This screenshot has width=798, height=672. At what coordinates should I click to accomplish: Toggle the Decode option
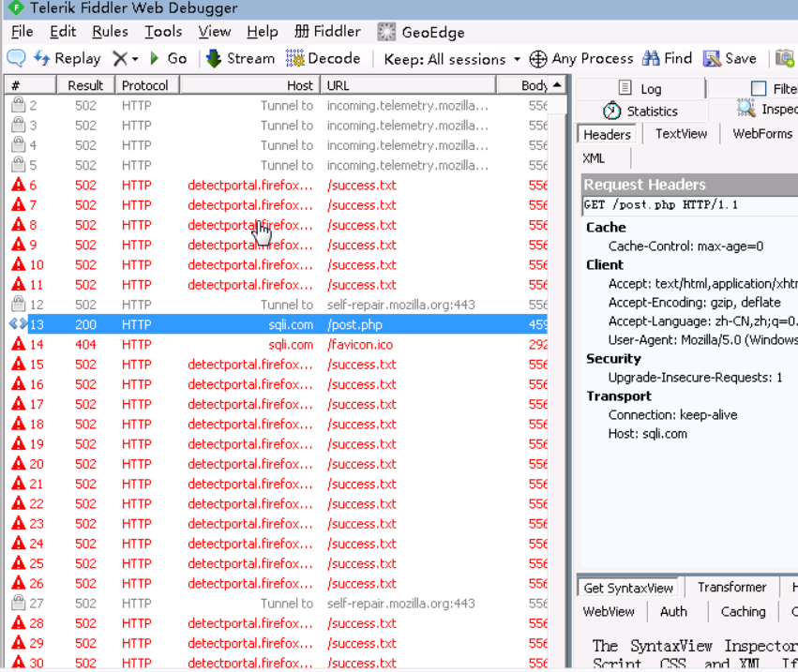pos(323,58)
